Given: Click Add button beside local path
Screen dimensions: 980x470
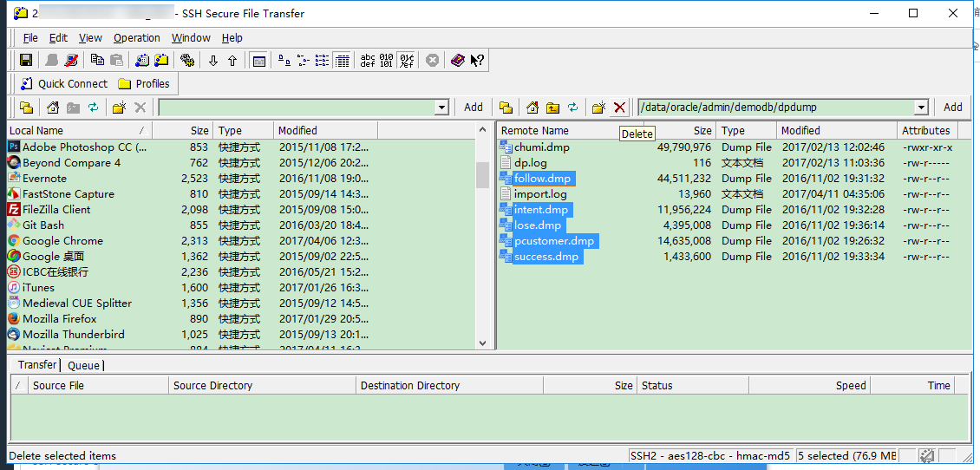Looking at the screenshot, I should [474, 108].
